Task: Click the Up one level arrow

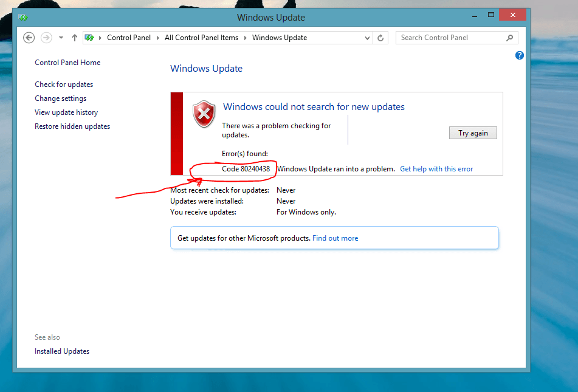Action: click(74, 37)
